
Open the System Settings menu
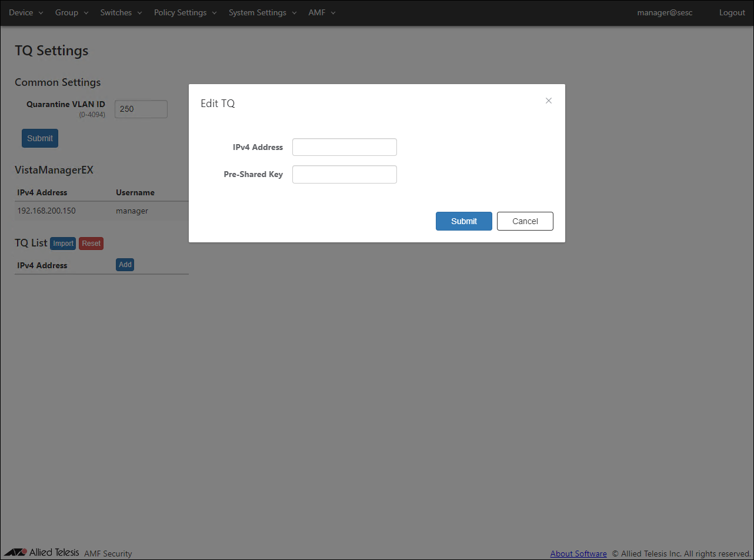tap(262, 12)
